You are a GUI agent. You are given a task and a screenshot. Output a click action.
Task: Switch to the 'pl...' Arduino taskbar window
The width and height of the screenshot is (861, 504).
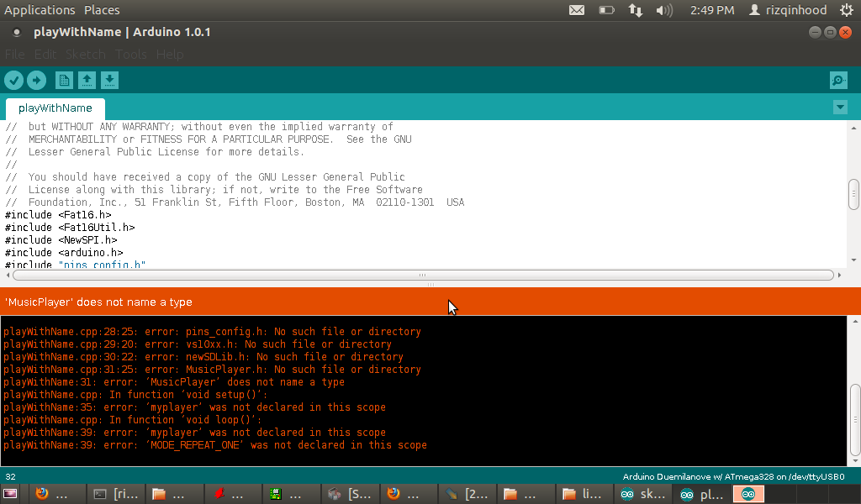coord(703,494)
